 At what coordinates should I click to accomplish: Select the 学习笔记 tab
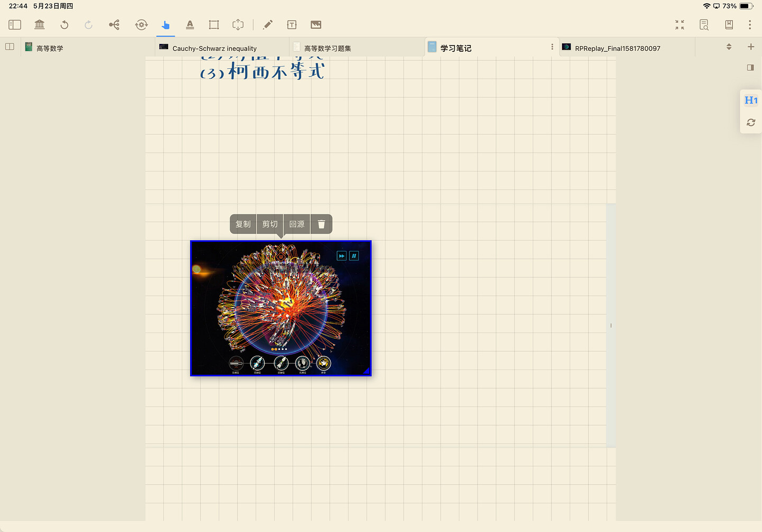point(491,48)
